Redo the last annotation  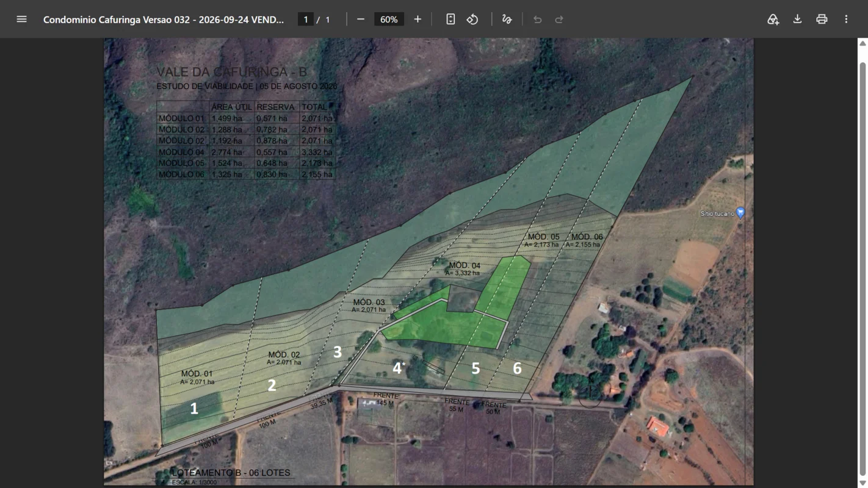559,20
